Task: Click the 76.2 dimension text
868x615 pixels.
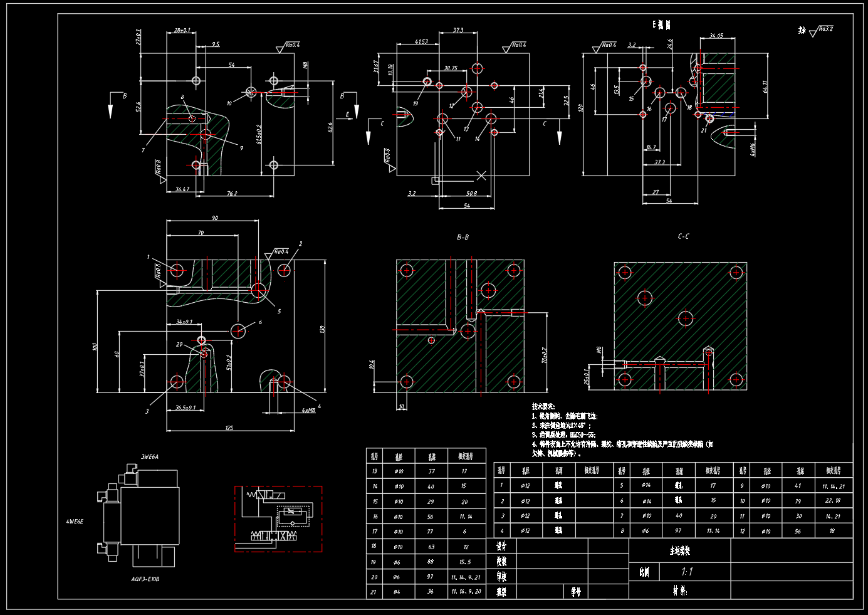Action: click(231, 194)
